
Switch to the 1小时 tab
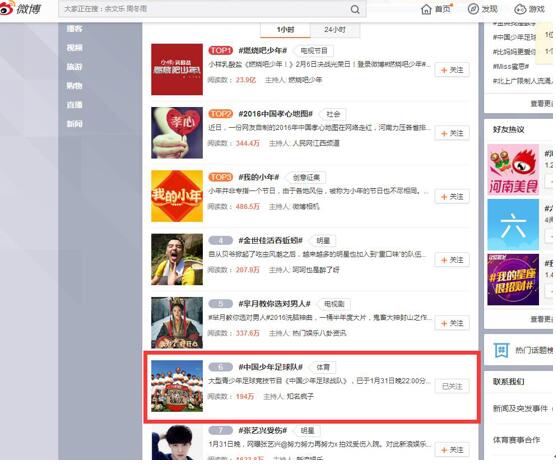pyautogui.click(x=285, y=30)
